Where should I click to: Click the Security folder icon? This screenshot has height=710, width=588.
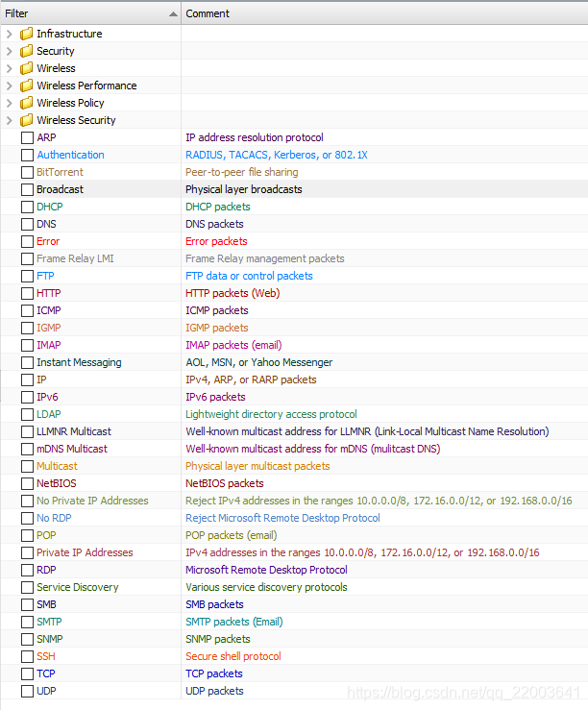[x=27, y=51]
